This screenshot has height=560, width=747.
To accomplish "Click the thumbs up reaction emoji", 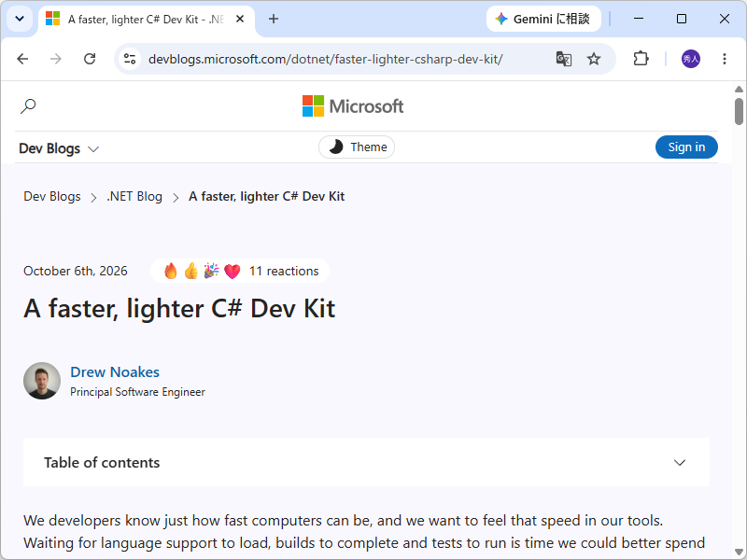I will pyautogui.click(x=191, y=271).
